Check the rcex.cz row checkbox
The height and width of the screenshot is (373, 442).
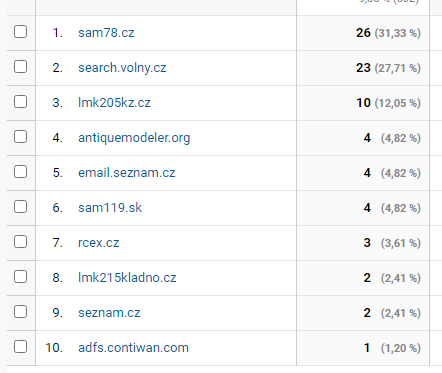pos(20,242)
